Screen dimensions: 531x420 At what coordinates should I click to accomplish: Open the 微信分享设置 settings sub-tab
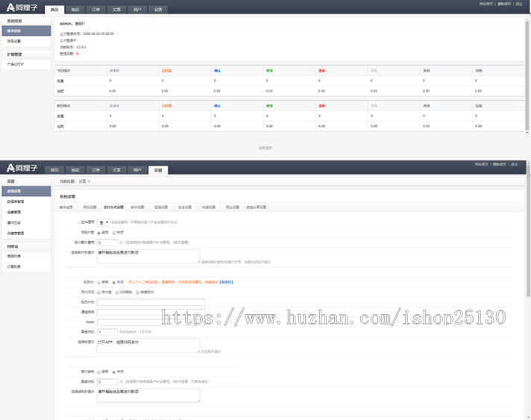pyautogui.click(x=257, y=207)
